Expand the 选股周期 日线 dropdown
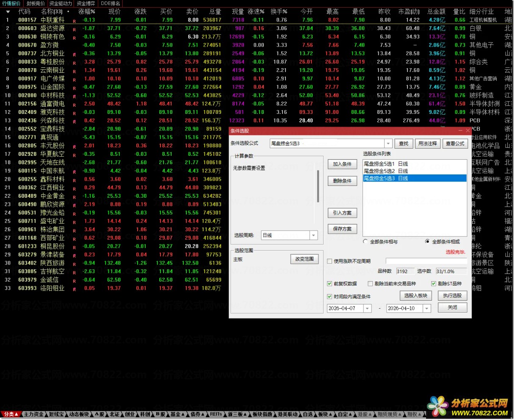The height and width of the screenshot is (420, 515). [313, 235]
